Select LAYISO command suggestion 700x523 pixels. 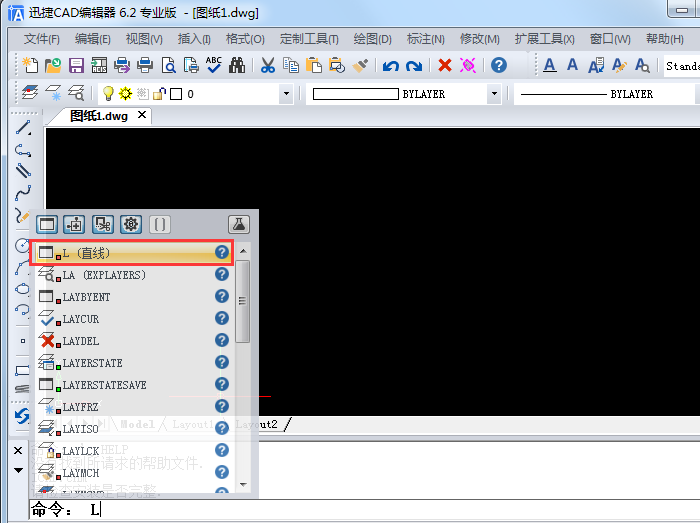[x=134, y=428]
